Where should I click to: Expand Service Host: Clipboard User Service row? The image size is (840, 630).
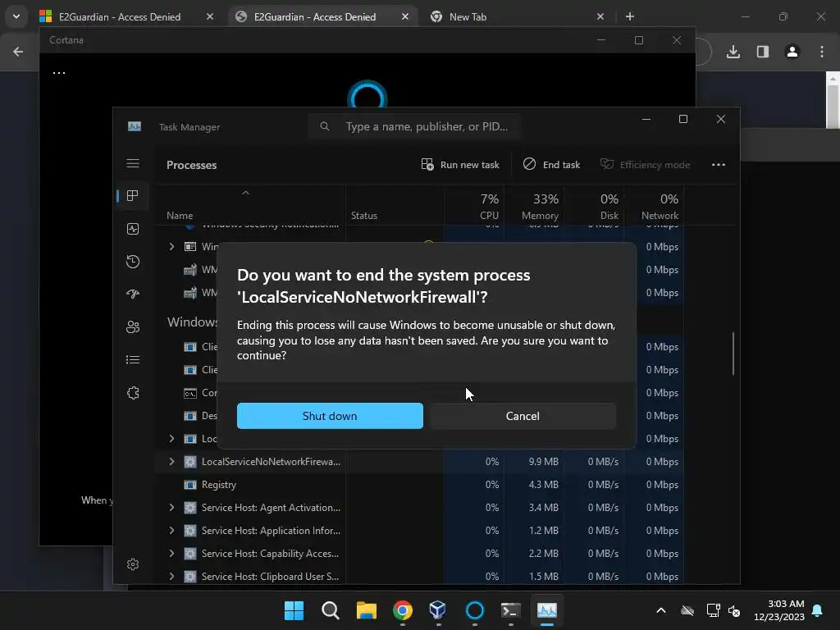click(x=171, y=577)
